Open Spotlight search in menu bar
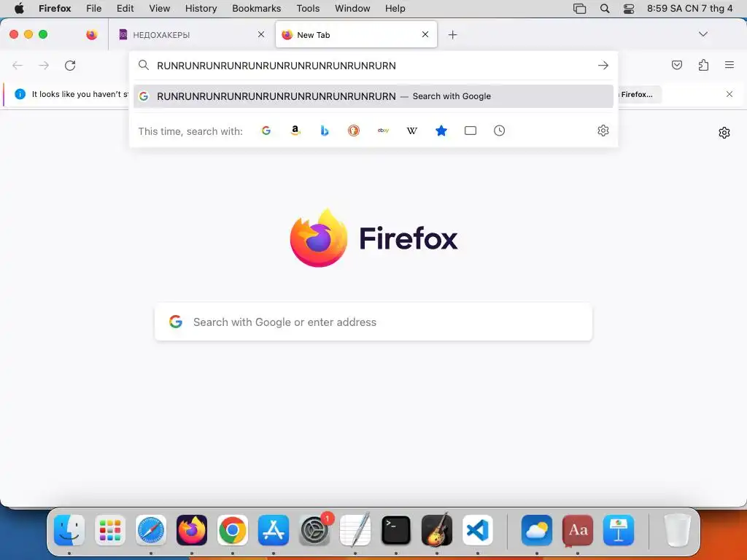Screen dimensions: 747x560 (605, 8)
